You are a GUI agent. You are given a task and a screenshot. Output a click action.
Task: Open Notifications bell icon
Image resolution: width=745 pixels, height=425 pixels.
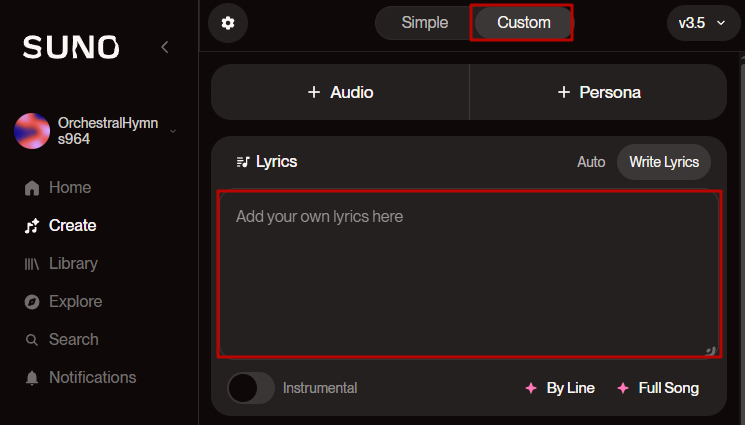pos(32,378)
